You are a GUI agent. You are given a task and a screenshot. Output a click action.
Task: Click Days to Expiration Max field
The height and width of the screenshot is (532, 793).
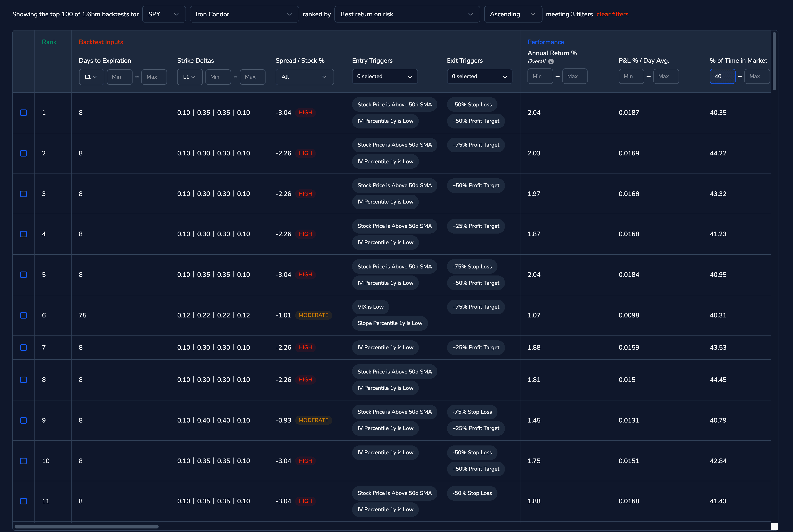point(154,77)
